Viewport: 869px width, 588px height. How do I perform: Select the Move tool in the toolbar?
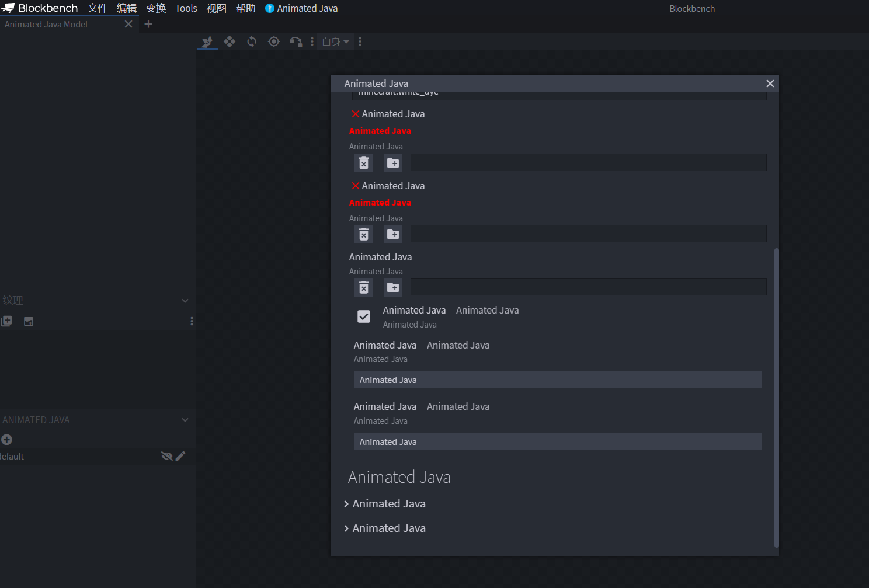230,41
